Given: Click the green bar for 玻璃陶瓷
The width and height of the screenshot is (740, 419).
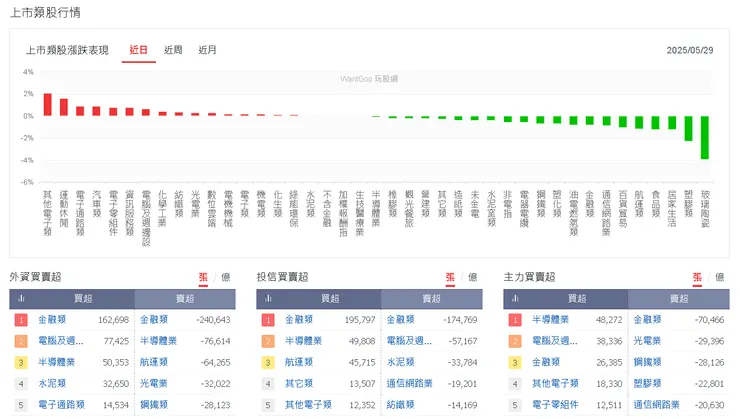Looking at the screenshot, I should pos(705,137).
